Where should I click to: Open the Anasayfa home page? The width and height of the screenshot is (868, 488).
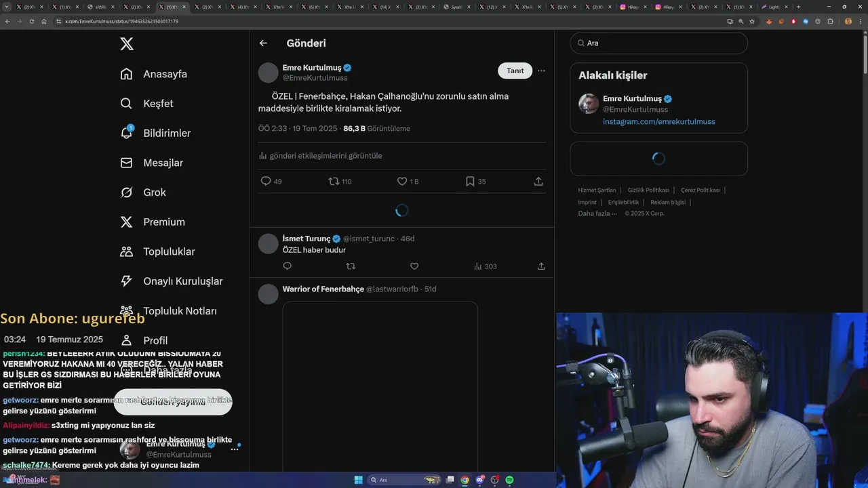coord(153,74)
